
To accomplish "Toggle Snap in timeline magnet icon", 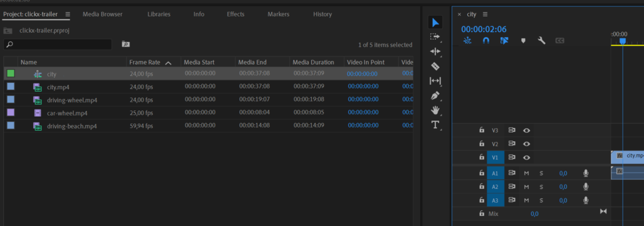I will 486,41.
